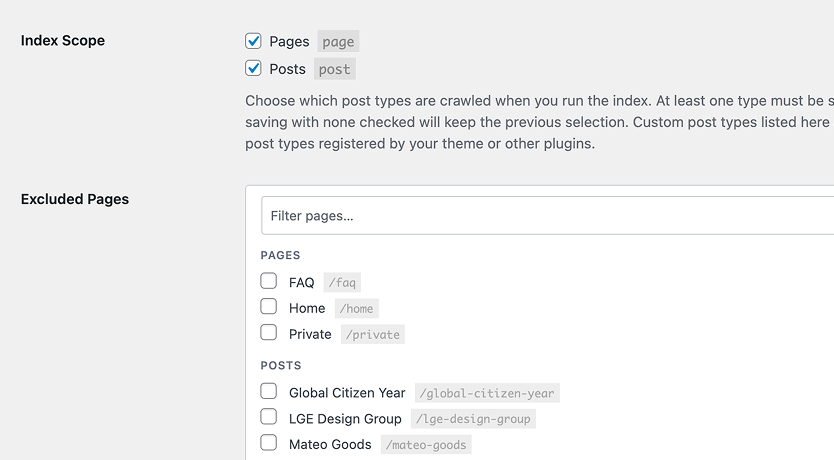Screen dimensions: 834x460
Task: Click the /mateo-goods slug code
Action: point(425,445)
